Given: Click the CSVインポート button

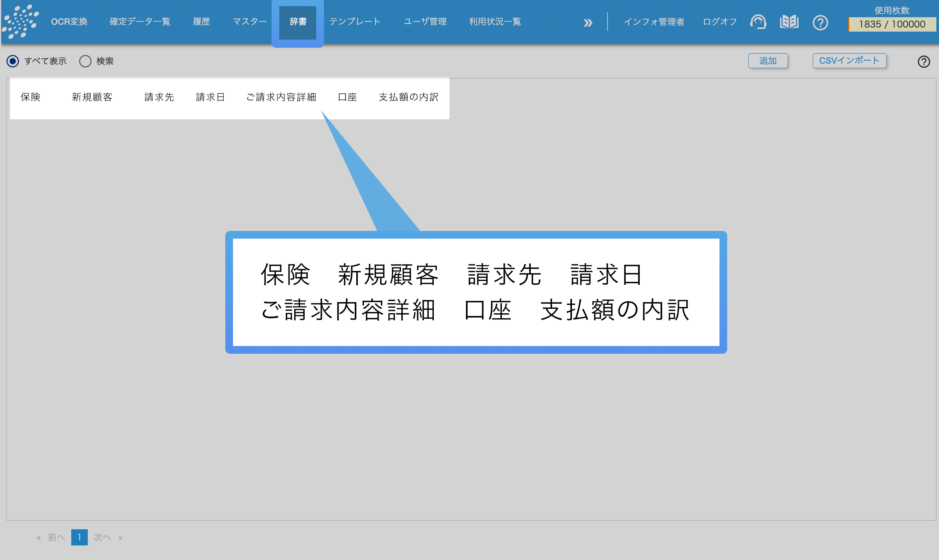Looking at the screenshot, I should (849, 60).
